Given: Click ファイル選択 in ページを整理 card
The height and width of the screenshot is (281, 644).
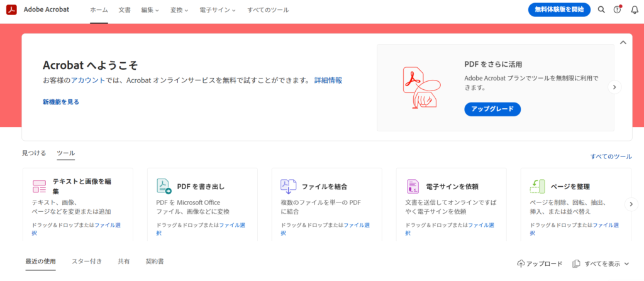Looking at the screenshot, I should 606,225.
